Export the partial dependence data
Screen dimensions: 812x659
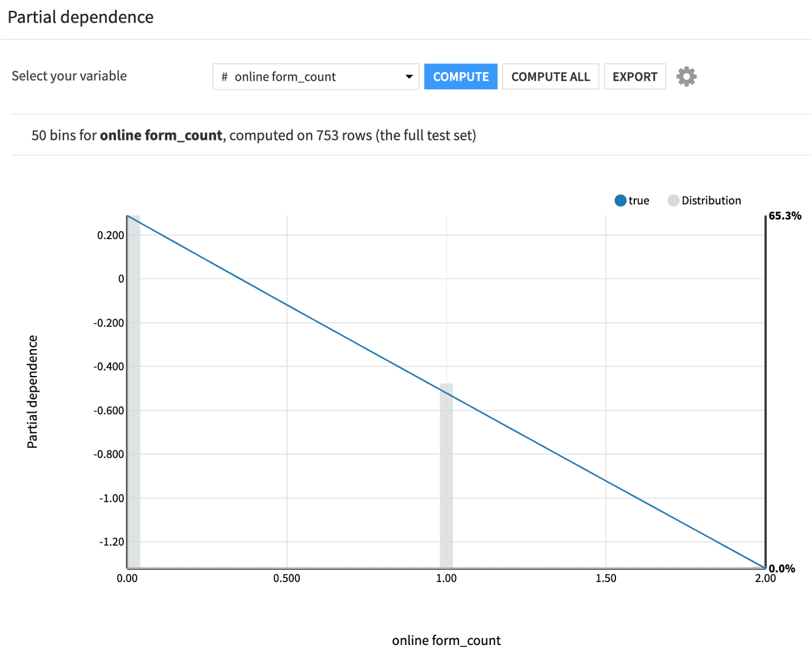click(x=634, y=77)
